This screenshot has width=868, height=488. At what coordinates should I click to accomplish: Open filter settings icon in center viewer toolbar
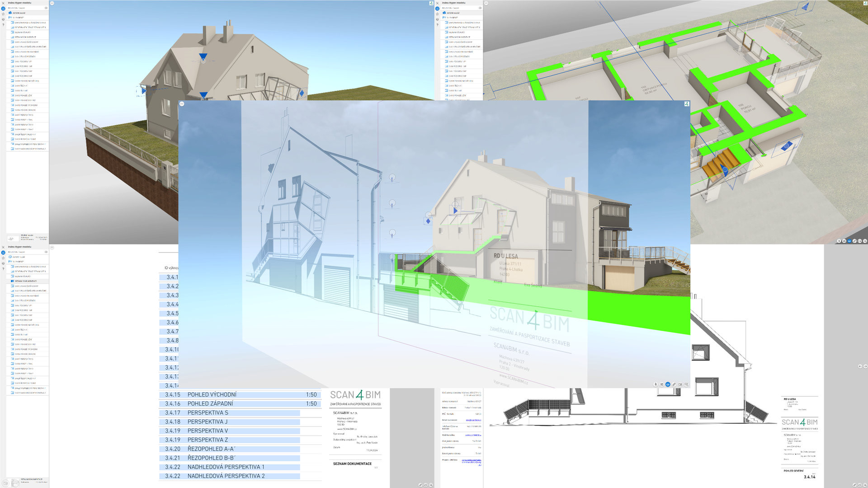coord(661,385)
